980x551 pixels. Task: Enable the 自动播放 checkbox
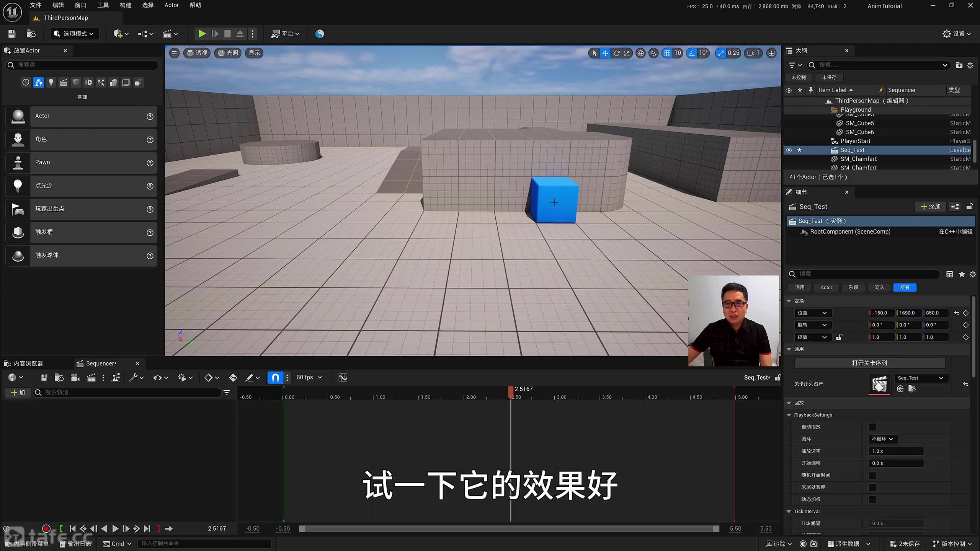[x=872, y=427]
